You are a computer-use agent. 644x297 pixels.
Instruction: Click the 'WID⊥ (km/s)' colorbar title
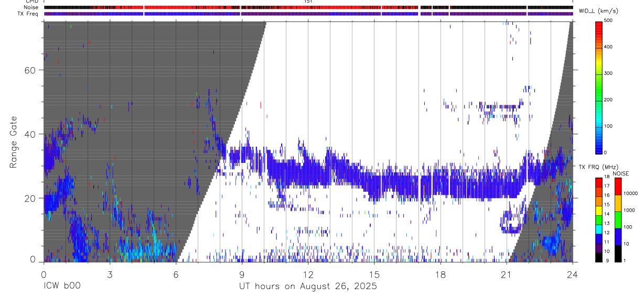click(x=598, y=10)
